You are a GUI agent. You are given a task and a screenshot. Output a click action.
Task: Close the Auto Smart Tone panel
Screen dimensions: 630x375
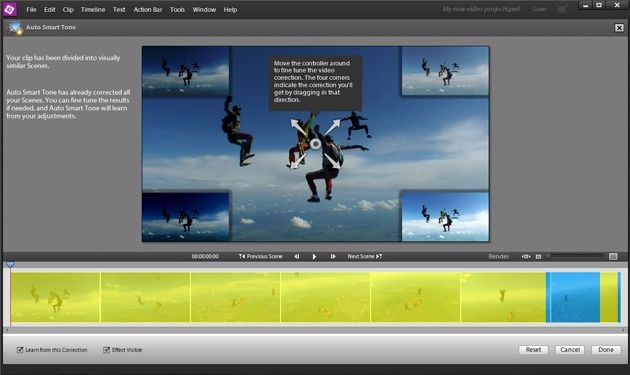(x=619, y=28)
